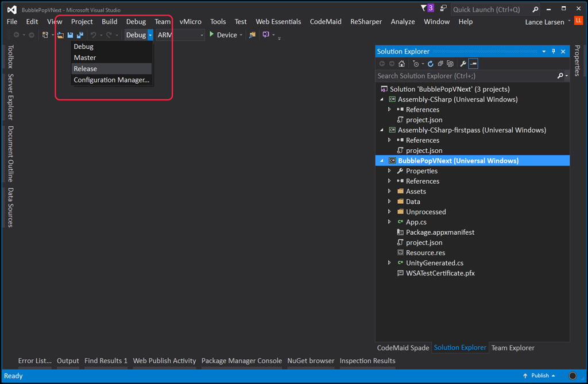Screen dimensions: 588x384
Task: Select Package.appxmanifest file
Action: [x=440, y=232]
